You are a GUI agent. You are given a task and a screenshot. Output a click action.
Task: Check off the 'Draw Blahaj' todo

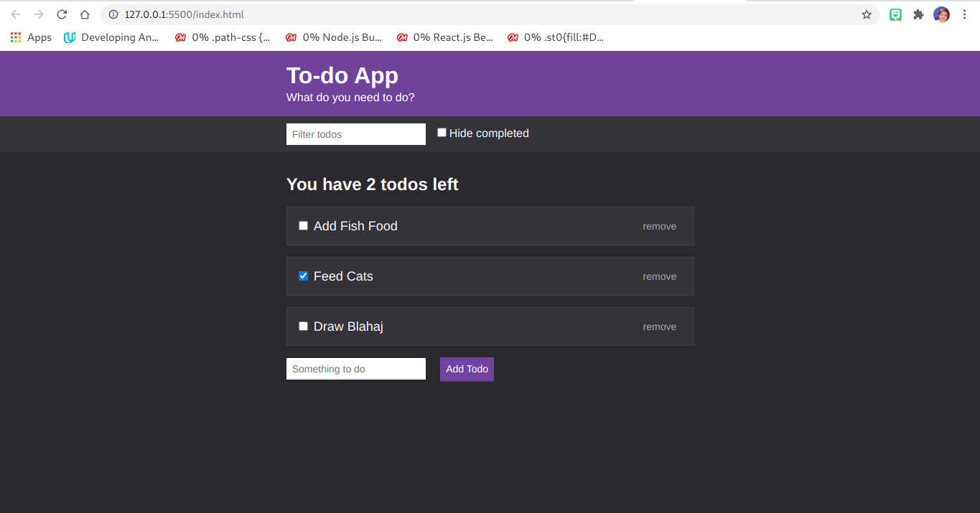pos(303,326)
